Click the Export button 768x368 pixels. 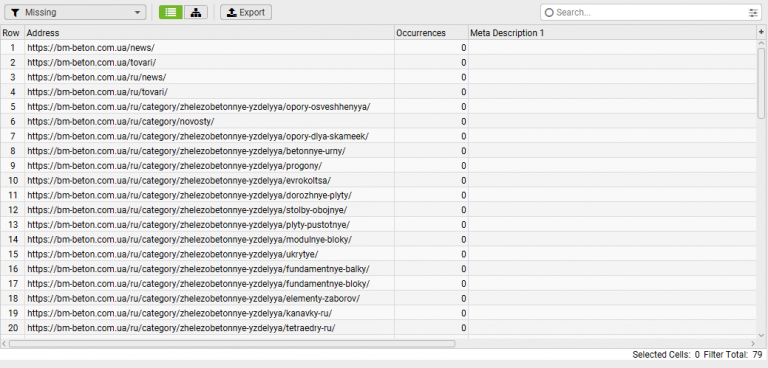coord(246,12)
